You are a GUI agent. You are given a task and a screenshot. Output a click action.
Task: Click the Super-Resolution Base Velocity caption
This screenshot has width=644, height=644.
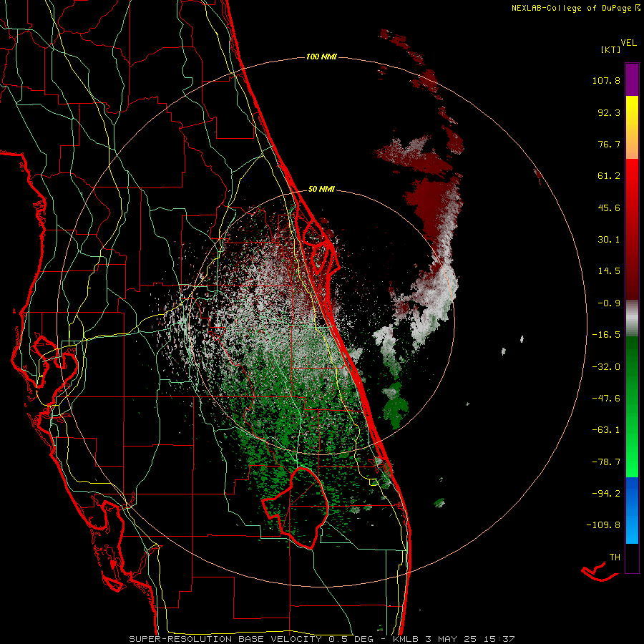pyautogui.click(x=321, y=639)
